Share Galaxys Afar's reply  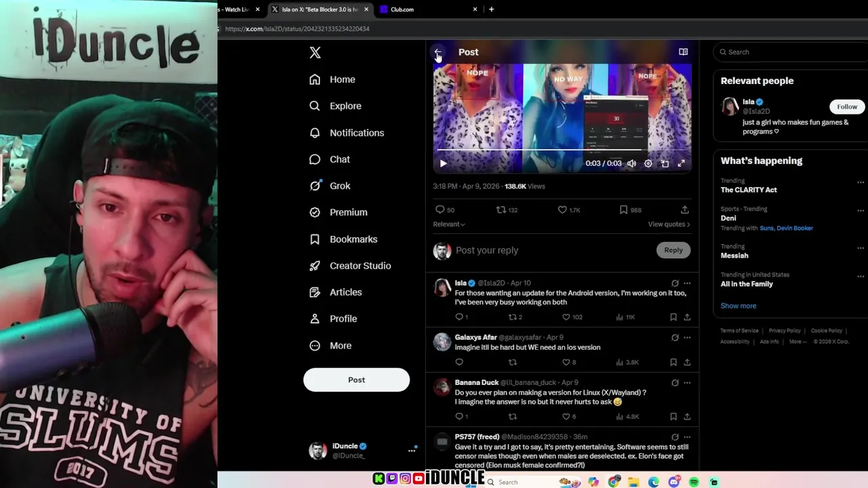tap(687, 363)
